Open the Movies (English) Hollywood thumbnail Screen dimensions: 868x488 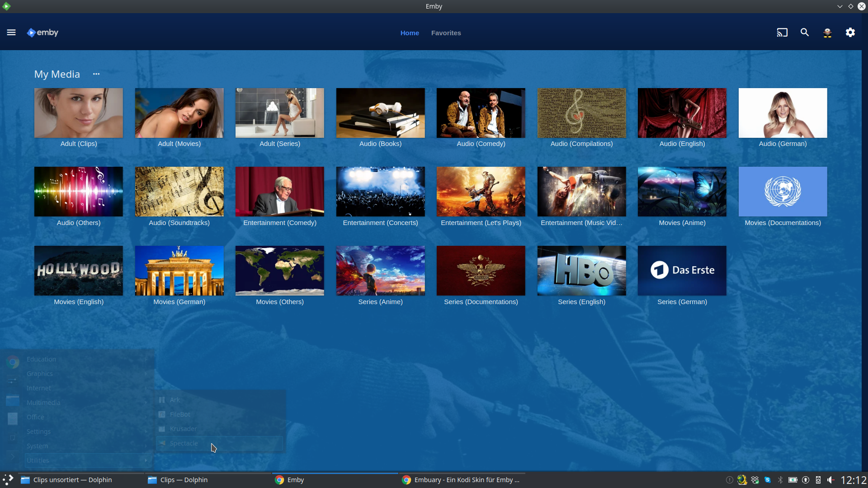[79, 271]
